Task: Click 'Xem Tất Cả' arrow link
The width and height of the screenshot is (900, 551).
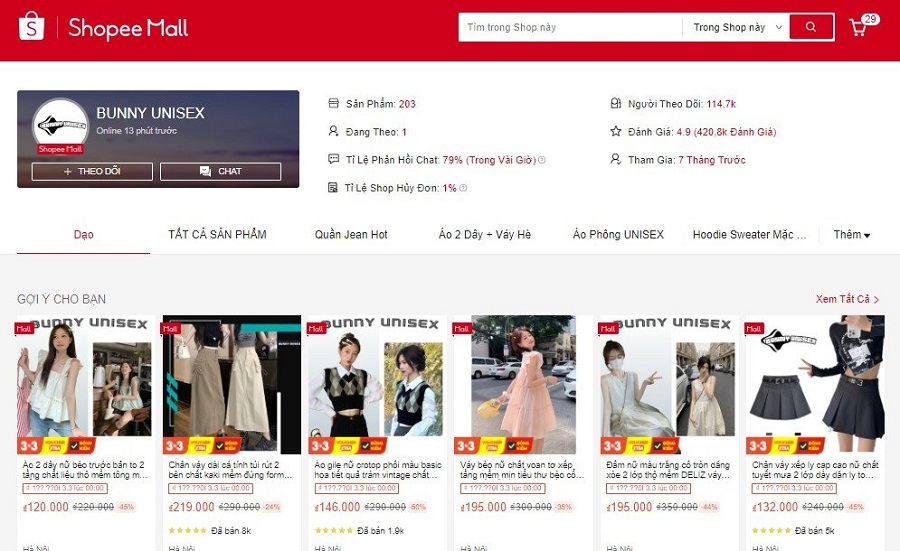Action: click(x=846, y=299)
